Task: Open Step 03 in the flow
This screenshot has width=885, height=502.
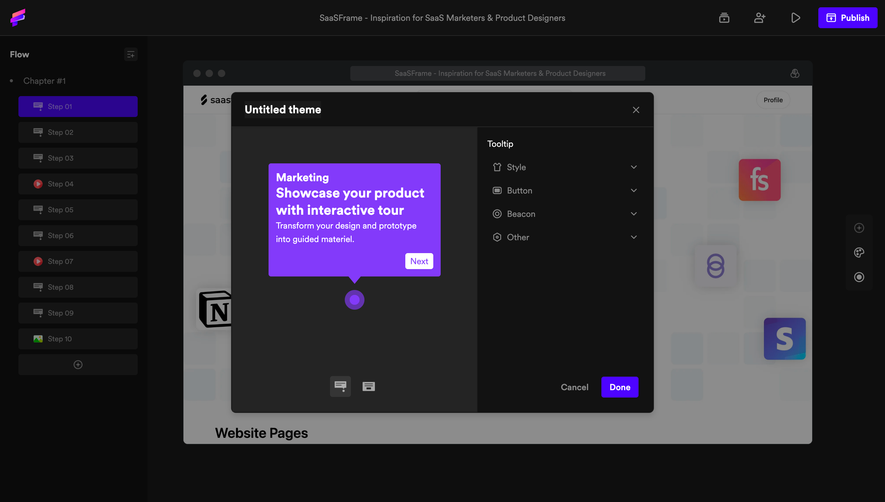Action: (x=78, y=158)
